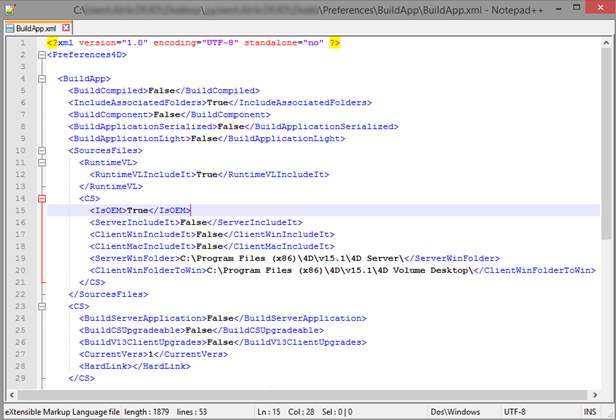The height and width of the screenshot is (420, 616).
Task: Click the save-state icon on the BuildApp.xml tab
Action: click(10, 28)
